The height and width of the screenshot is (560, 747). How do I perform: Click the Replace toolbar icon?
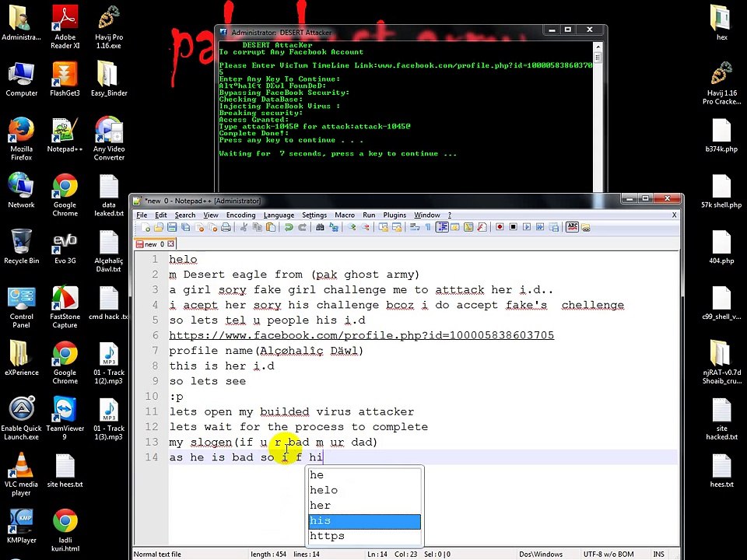click(x=334, y=228)
